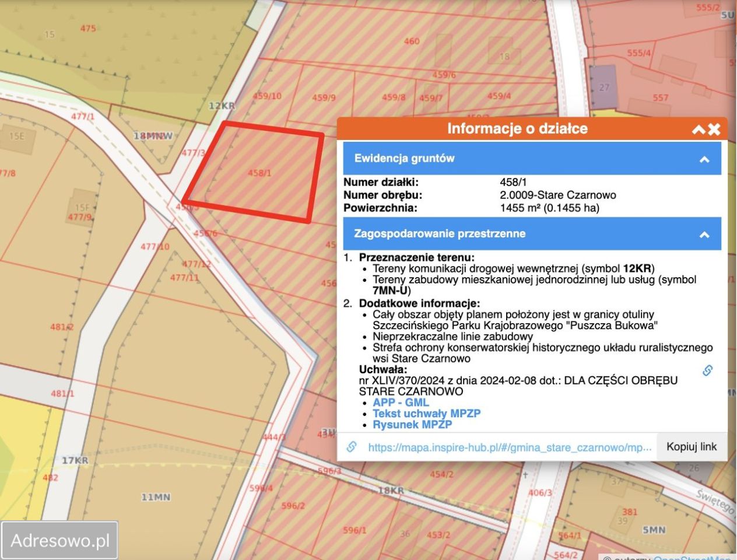The image size is (737, 560).
Task: Click the mapa.inspire-hub.pl URL field
Action: click(509, 447)
